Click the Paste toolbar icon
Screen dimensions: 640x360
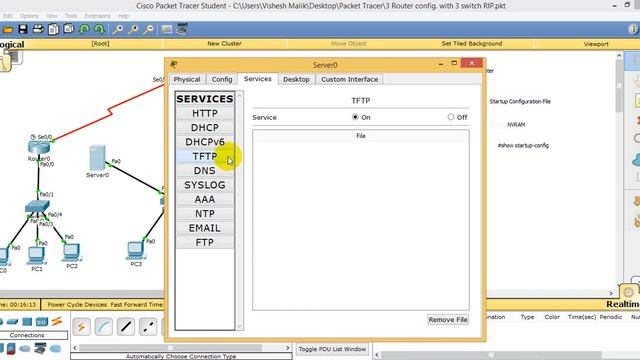tap(69, 29)
